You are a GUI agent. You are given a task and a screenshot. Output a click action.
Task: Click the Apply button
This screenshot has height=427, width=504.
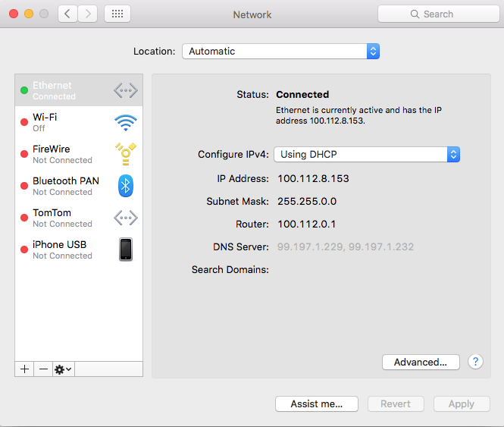[x=462, y=403]
